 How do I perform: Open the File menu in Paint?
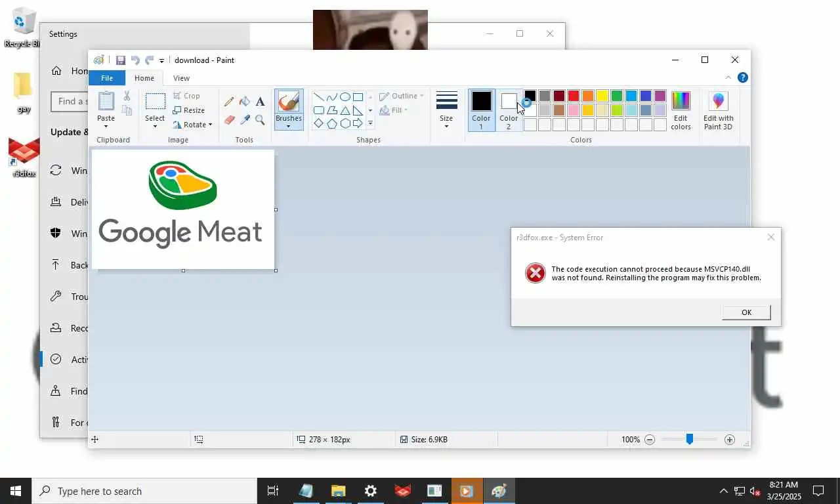(106, 78)
